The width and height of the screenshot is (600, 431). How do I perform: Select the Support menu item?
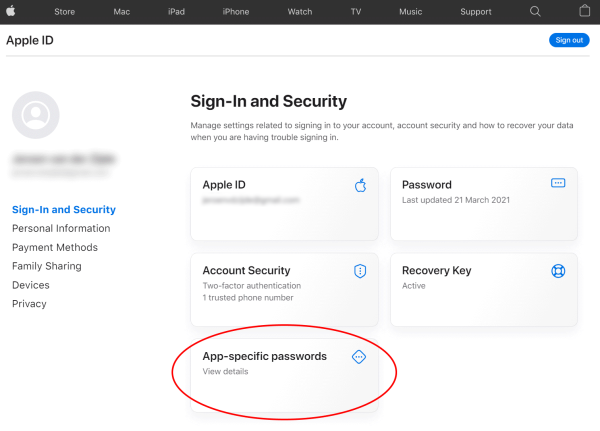pos(475,12)
